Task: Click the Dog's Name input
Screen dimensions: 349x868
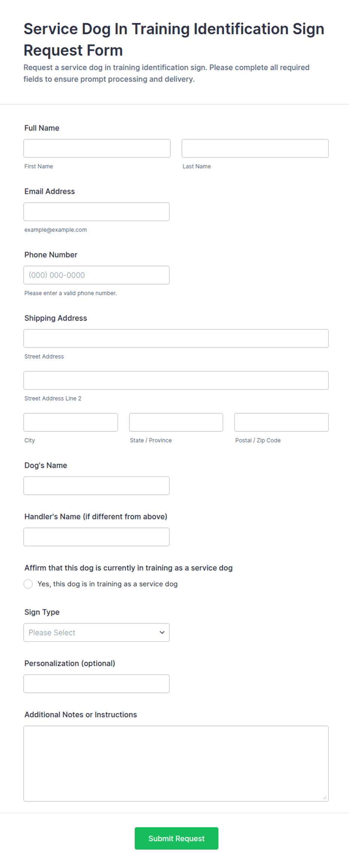Action: coord(96,486)
